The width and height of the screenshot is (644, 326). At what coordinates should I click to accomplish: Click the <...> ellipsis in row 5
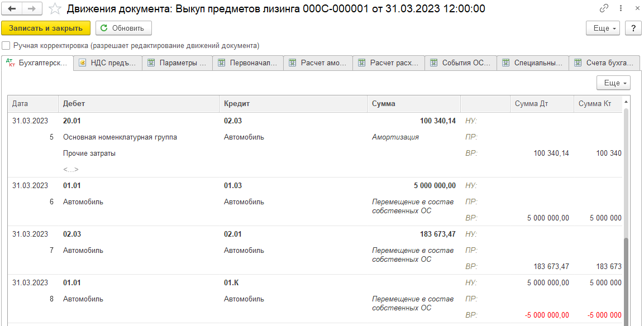(70, 169)
